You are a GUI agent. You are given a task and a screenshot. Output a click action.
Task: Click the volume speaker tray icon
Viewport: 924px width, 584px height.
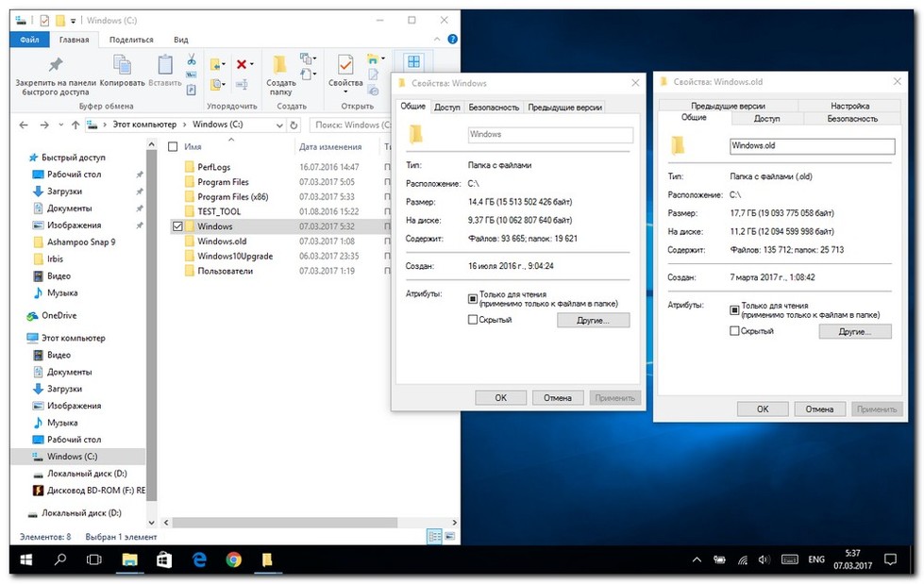pyautogui.click(x=764, y=559)
